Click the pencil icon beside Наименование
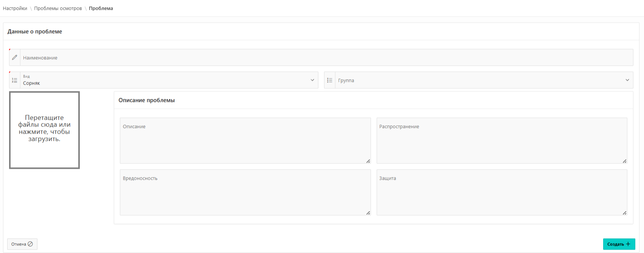 (x=15, y=57)
